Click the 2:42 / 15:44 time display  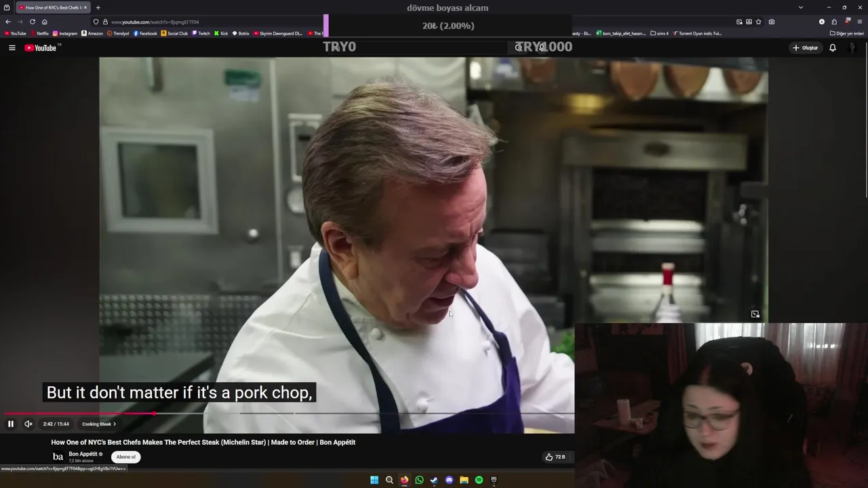point(56,424)
